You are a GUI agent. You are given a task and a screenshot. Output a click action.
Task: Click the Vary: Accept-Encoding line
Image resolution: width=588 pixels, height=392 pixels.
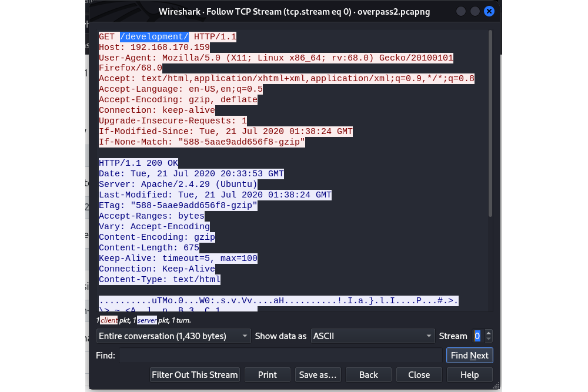tap(154, 226)
